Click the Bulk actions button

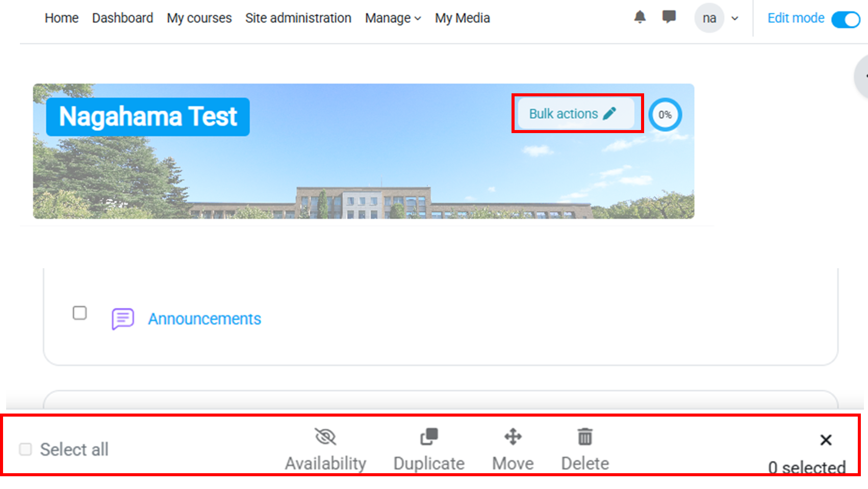pyautogui.click(x=575, y=114)
